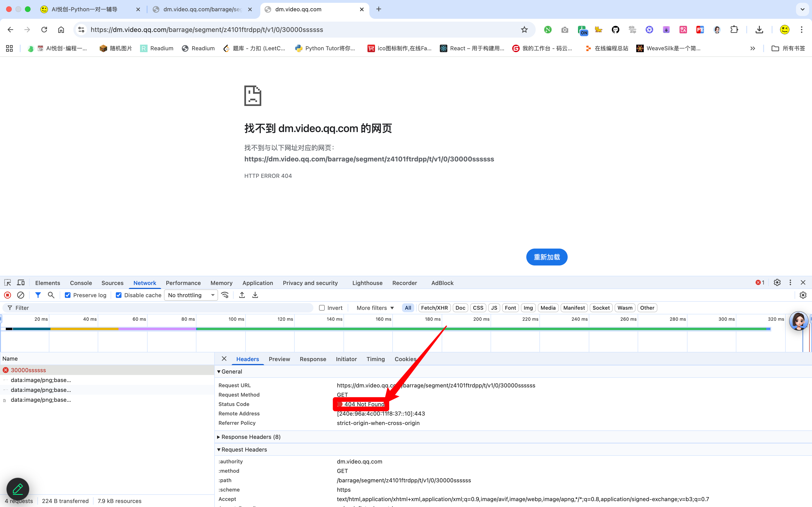Viewport: 812px width, 507px height.
Task: Click the green pencil floating button
Action: click(x=18, y=489)
